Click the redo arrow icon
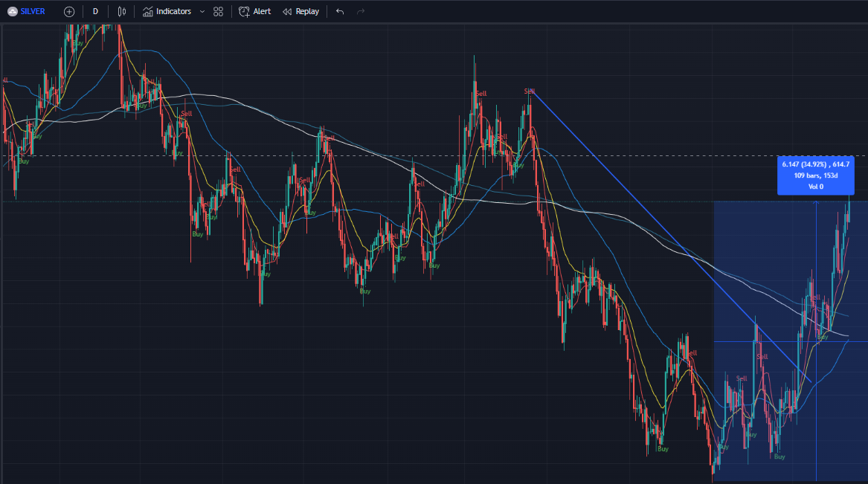The image size is (868, 484). pyautogui.click(x=361, y=11)
